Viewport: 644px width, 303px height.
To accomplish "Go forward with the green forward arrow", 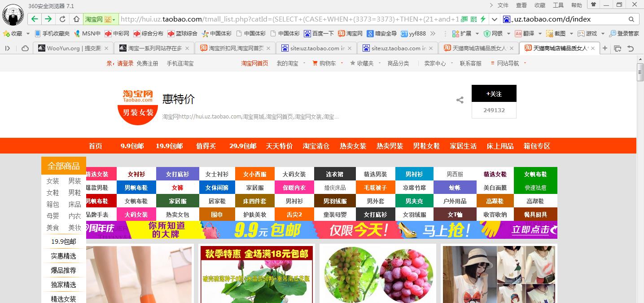I will (48, 19).
